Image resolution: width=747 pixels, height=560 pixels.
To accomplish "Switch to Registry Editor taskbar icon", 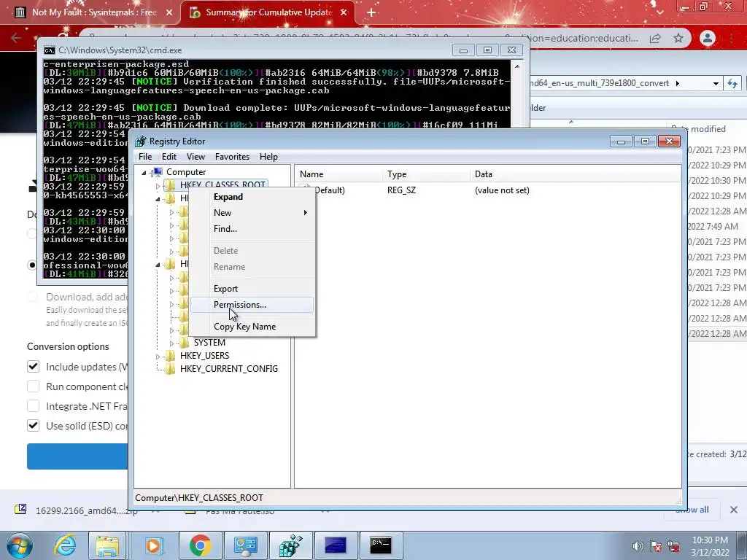I will 290,545.
